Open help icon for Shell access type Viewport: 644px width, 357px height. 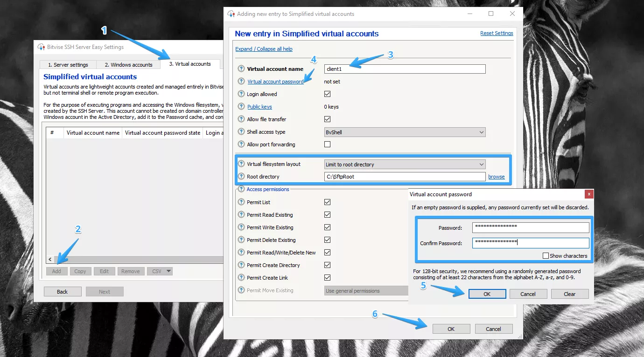click(241, 132)
